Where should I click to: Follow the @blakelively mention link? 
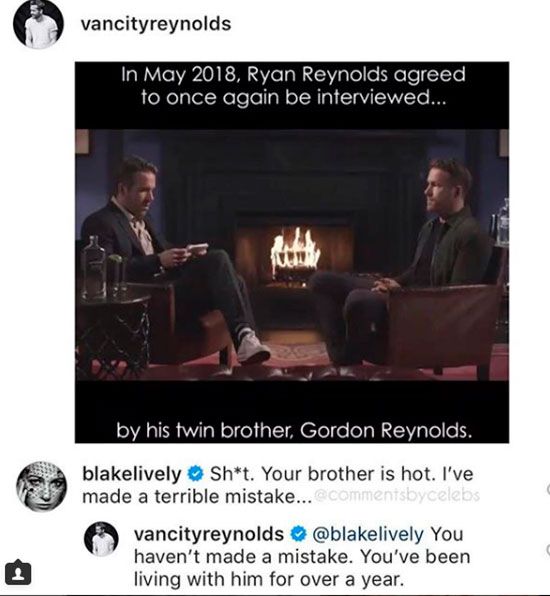point(368,534)
